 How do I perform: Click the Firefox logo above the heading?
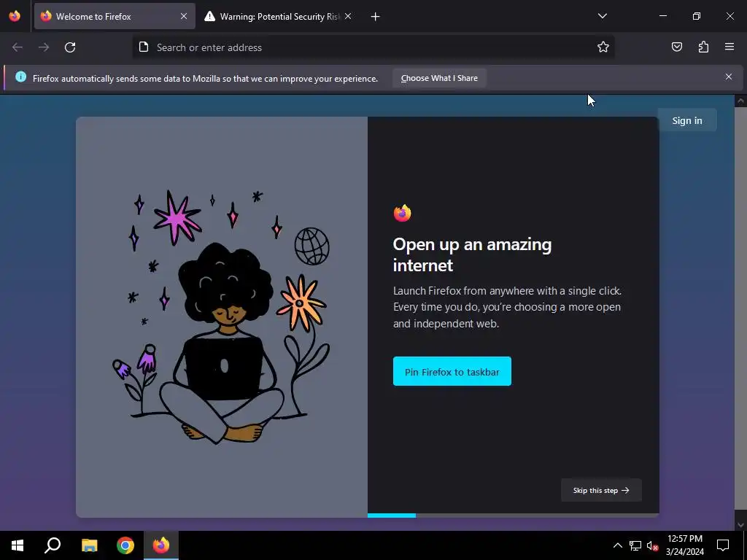click(x=403, y=213)
